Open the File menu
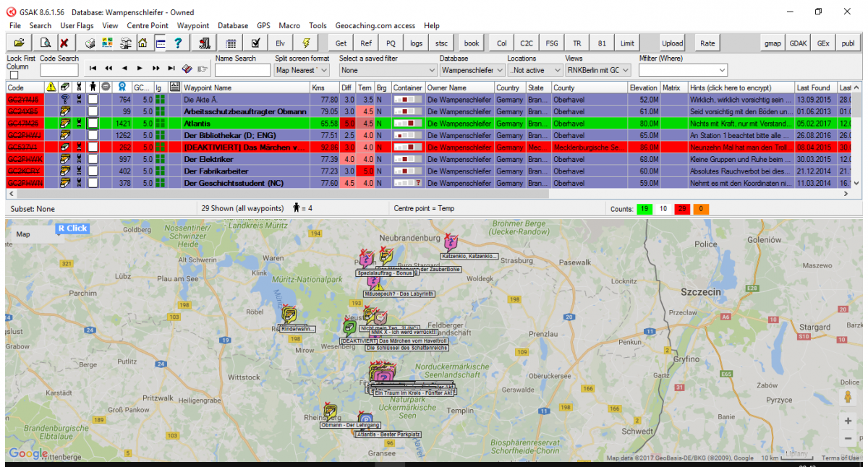868x467 pixels. pos(15,25)
